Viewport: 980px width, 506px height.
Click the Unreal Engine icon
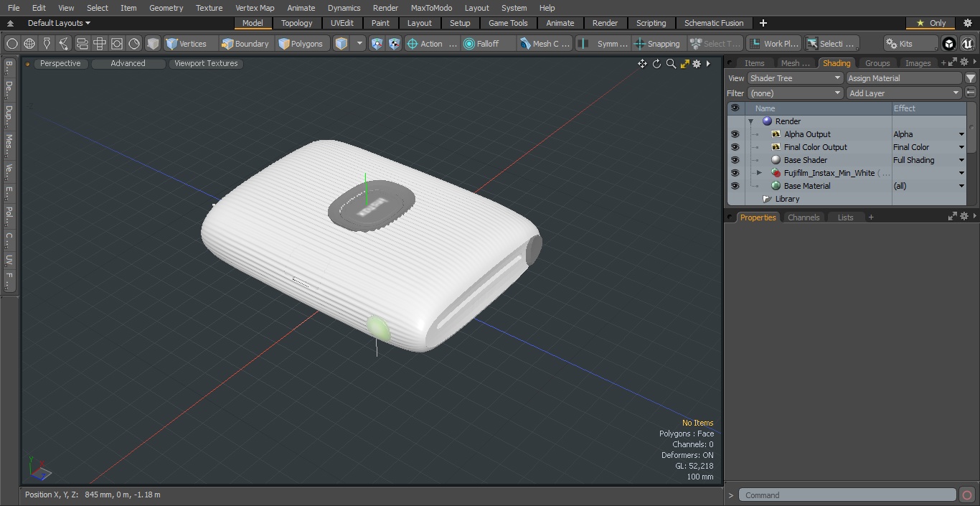[968, 44]
